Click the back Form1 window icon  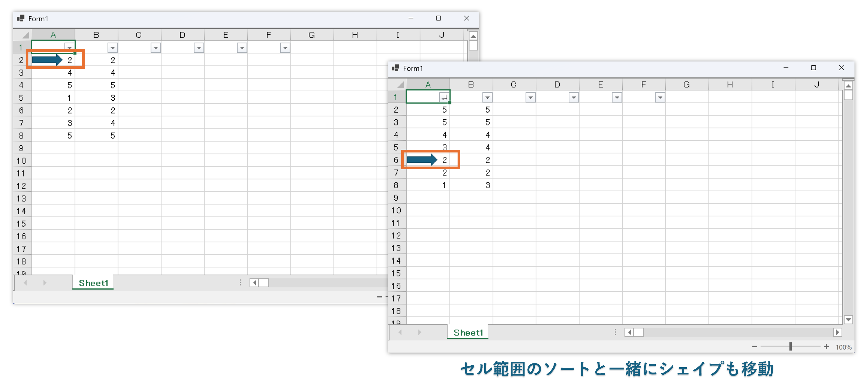(x=21, y=18)
